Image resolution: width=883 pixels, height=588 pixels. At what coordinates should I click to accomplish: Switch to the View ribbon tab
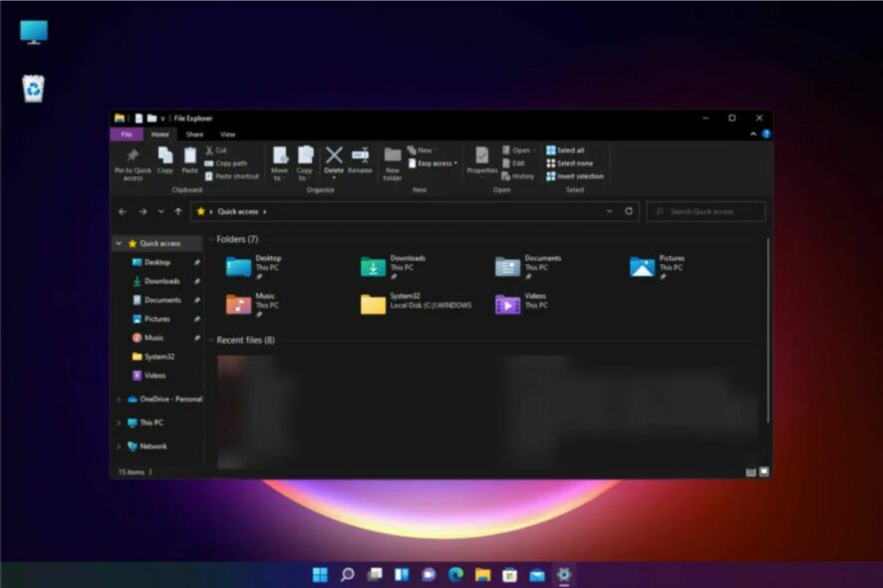227,135
